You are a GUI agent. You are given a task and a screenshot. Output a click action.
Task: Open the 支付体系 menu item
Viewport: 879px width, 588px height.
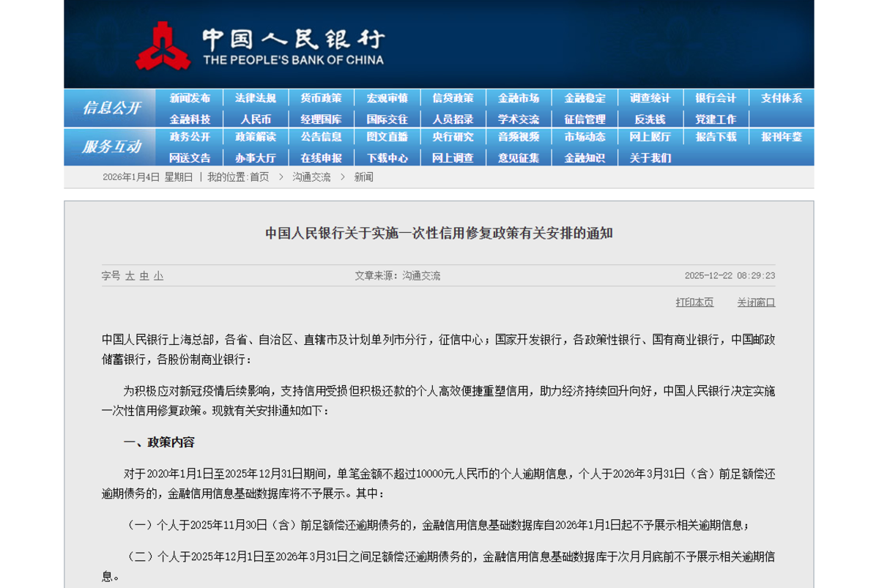pyautogui.click(x=781, y=98)
